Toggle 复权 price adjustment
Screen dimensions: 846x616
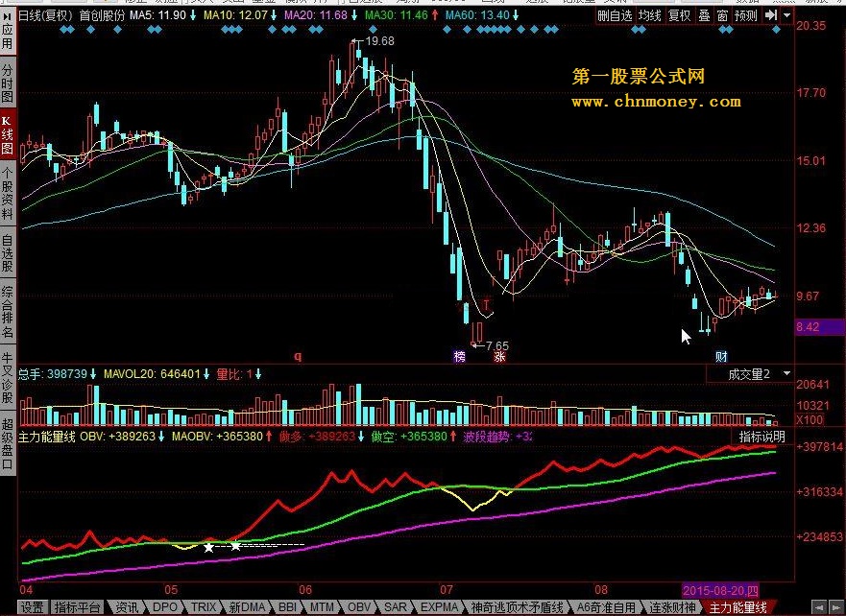click(679, 15)
